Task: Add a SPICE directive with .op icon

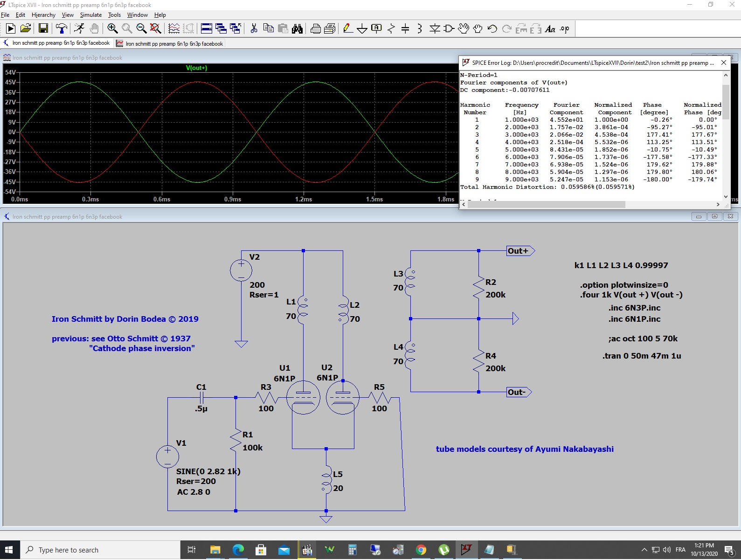Action: pos(565,29)
